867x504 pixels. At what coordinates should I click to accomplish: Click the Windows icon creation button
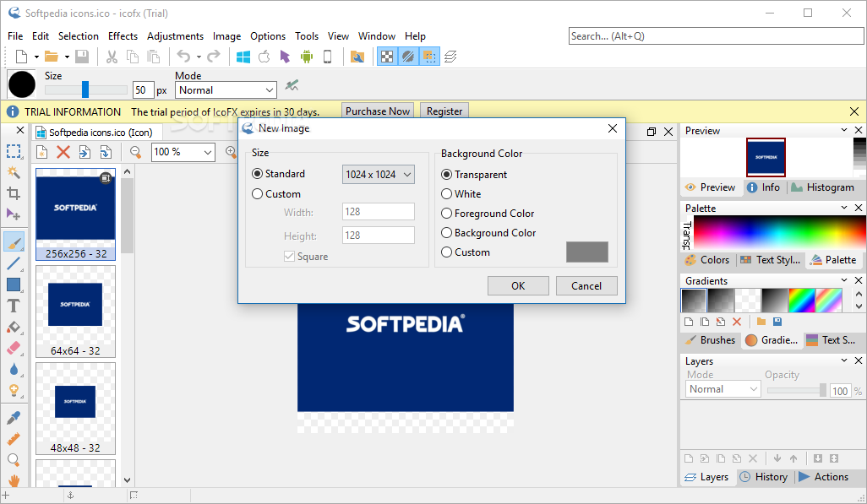[x=243, y=57]
